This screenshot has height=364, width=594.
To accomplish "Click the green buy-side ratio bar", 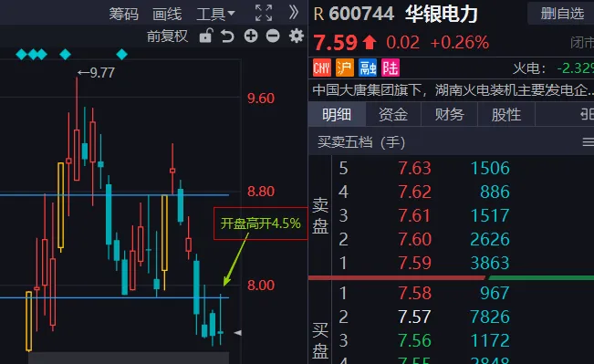I will (541, 278).
